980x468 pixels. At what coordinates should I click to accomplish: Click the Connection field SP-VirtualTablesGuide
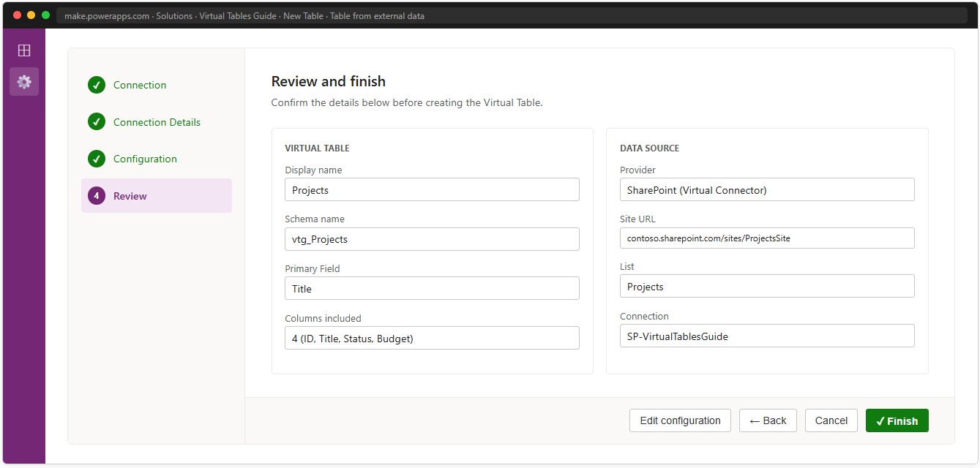[767, 336]
